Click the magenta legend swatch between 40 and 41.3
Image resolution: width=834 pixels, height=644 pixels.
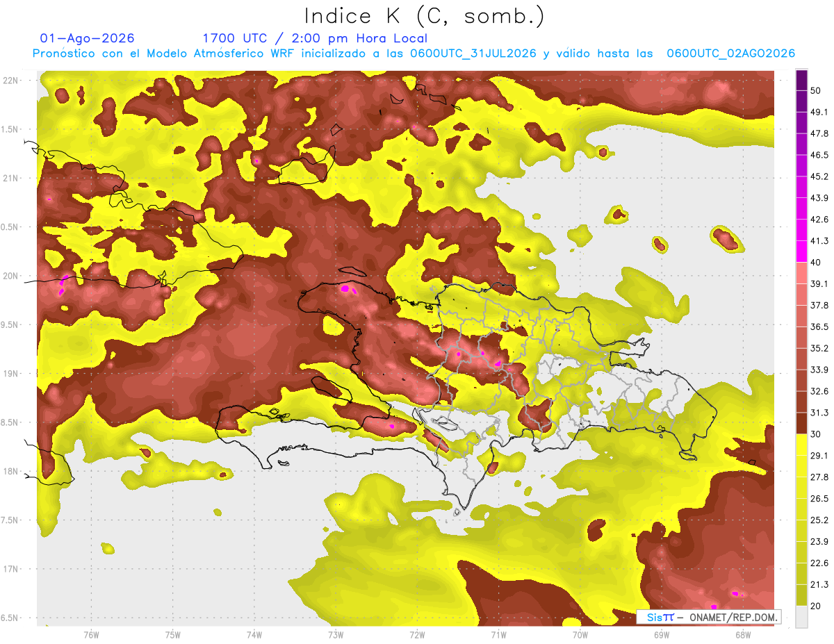pyautogui.click(x=801, y=251)
